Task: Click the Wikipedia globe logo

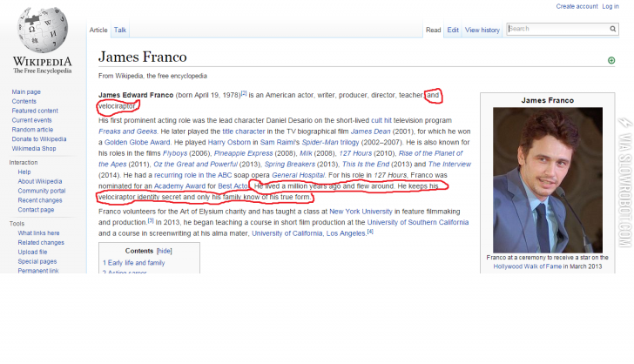Action: click(42, 35)
